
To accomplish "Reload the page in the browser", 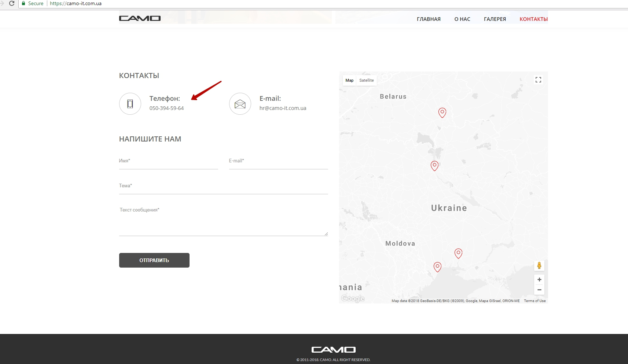I will 12,3.
